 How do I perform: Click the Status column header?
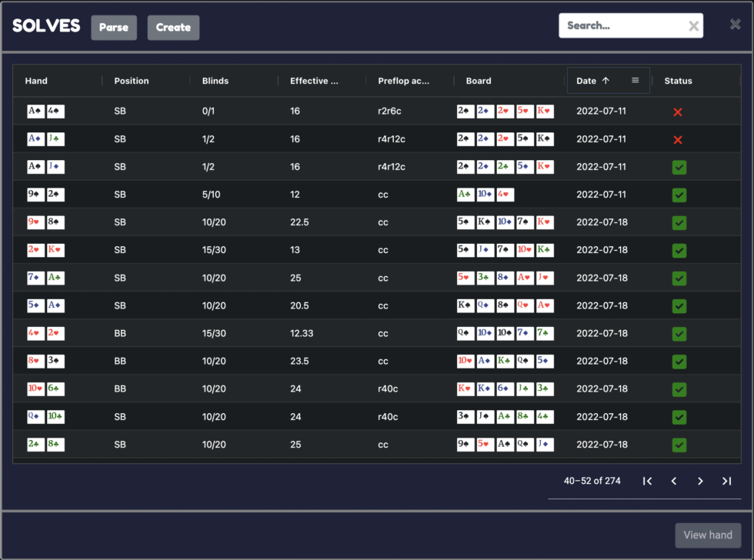(678, 81)
